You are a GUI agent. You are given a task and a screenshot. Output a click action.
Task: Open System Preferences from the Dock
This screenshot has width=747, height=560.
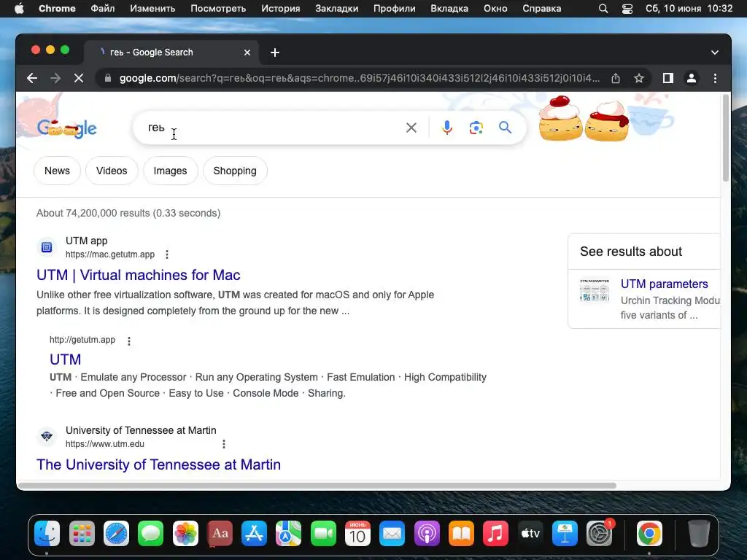coord(600,533)
